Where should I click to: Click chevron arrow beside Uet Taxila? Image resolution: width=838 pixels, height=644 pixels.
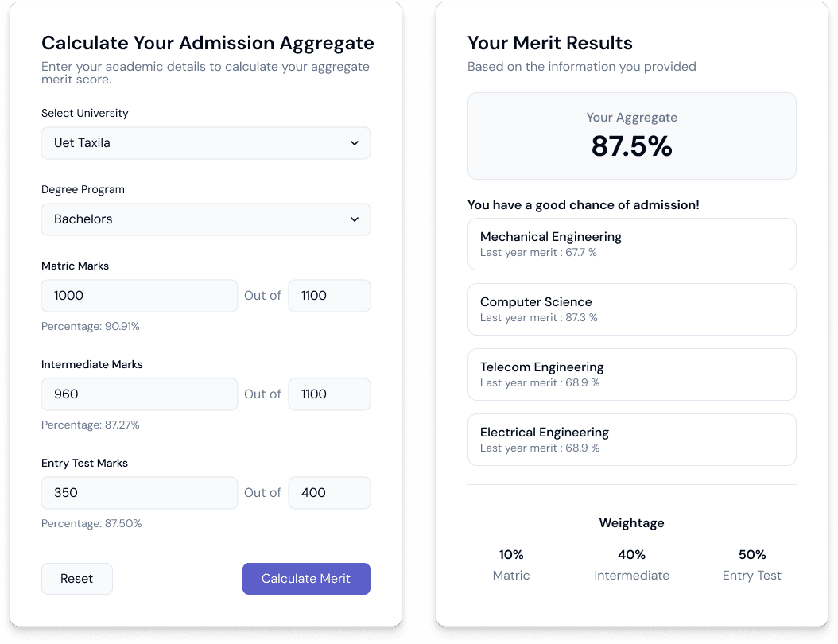pyautogui.click(x=355, y=143)
